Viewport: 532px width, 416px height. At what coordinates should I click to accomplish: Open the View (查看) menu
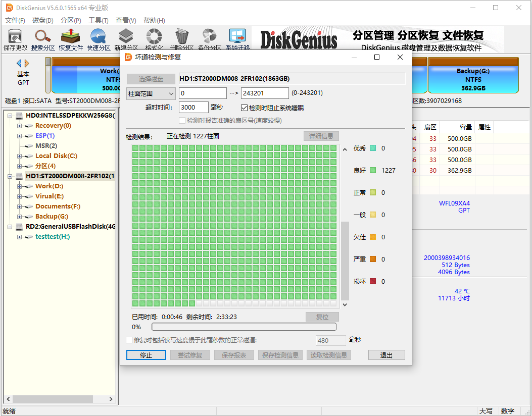tap(126, 20)
